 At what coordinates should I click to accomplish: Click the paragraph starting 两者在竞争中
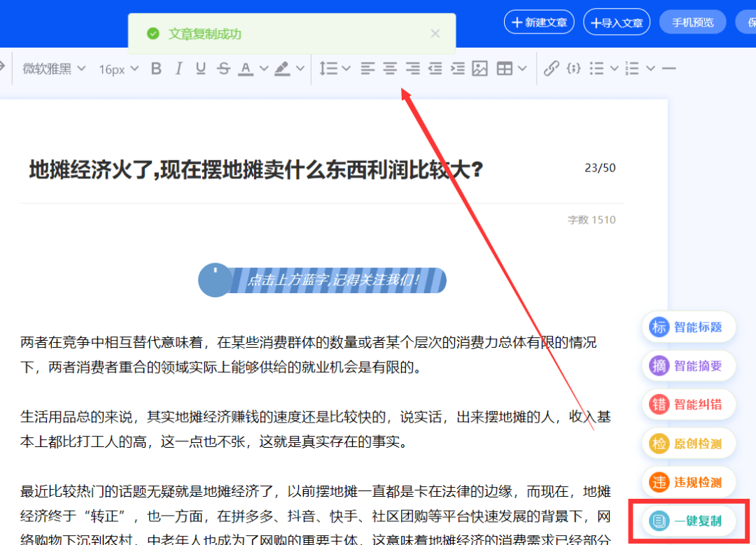pos(309,355)
